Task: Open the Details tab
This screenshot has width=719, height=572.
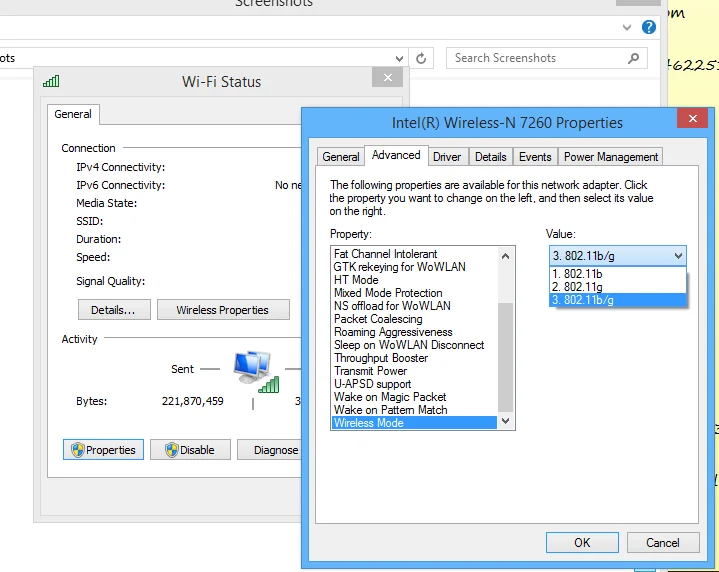Action: (x=491, y=157)
